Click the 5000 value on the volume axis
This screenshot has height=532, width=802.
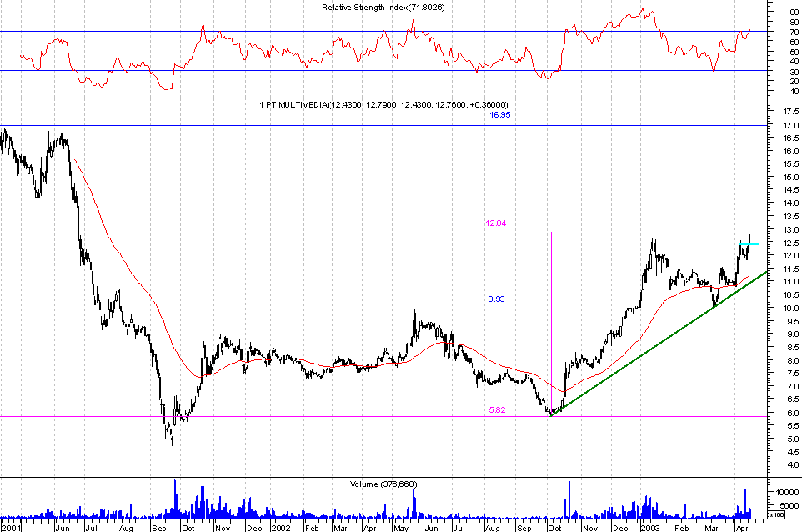(x=789, y=505)
